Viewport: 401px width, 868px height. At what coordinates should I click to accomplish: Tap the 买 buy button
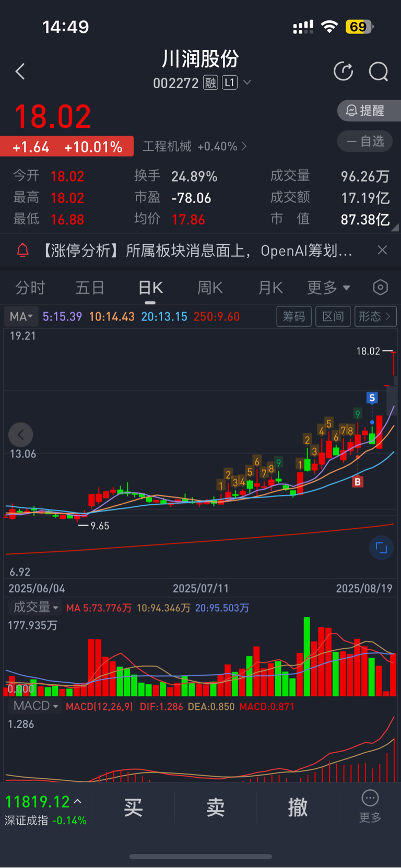[133, 807]
